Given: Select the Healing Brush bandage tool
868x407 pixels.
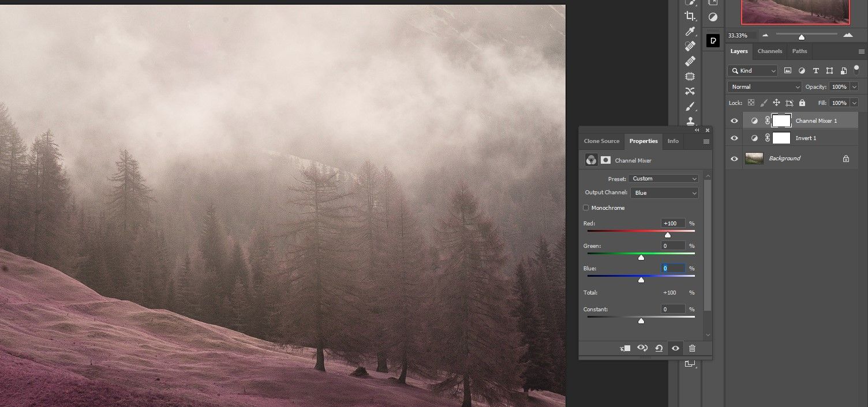Looking at the screenshot, I should pos(690,61).
